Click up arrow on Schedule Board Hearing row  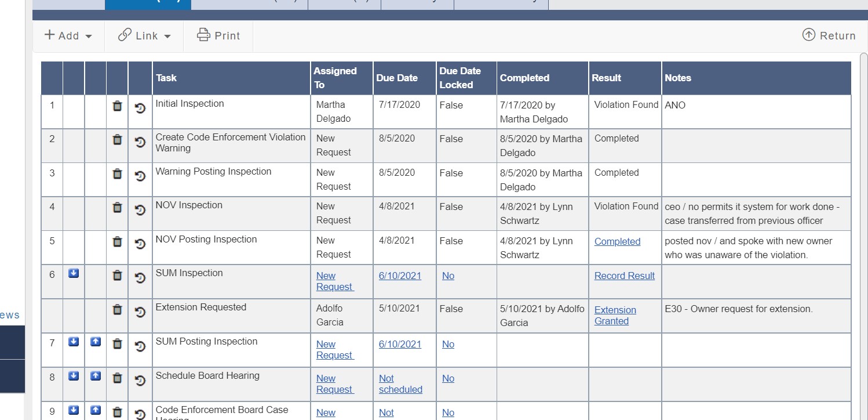96,376
